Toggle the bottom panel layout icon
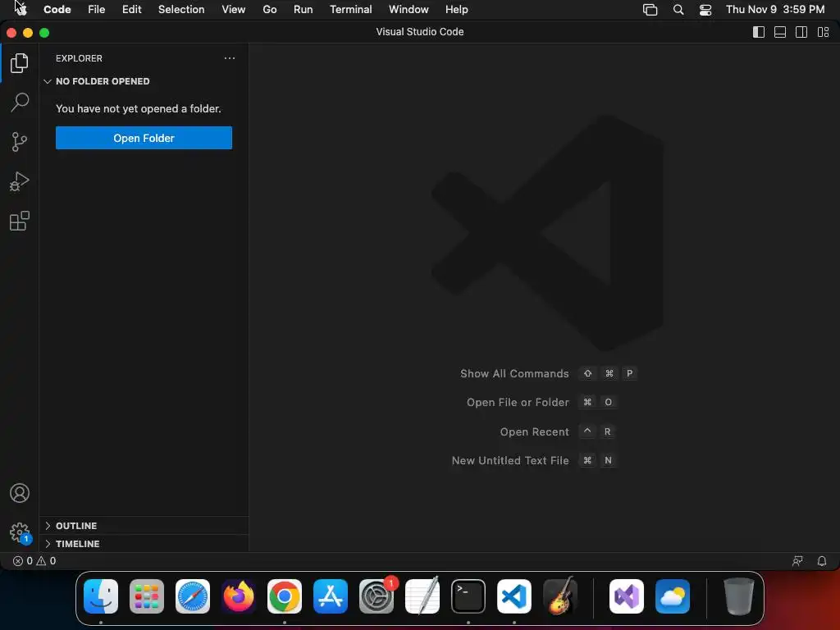Screen dimensions: 840x630 point(780,32)
